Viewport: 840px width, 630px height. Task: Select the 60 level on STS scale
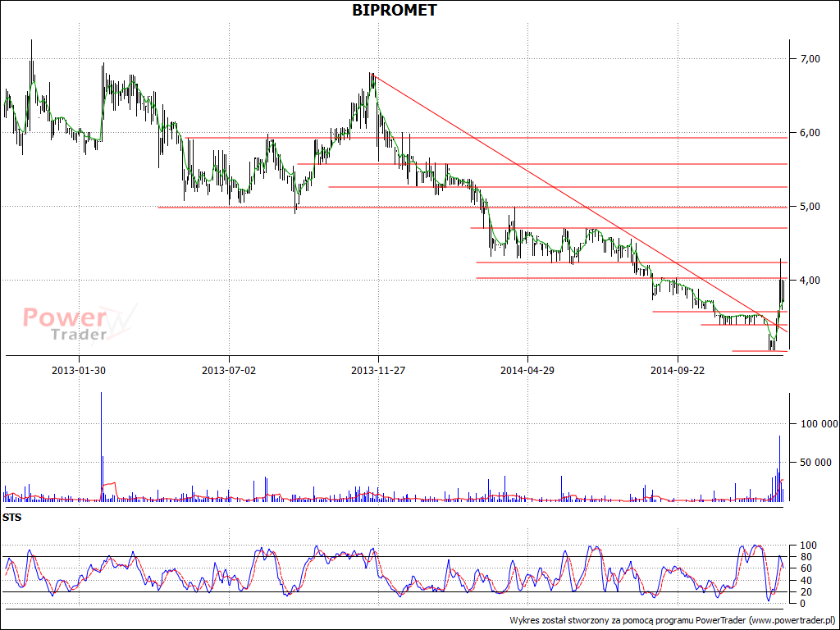point(806,568)
